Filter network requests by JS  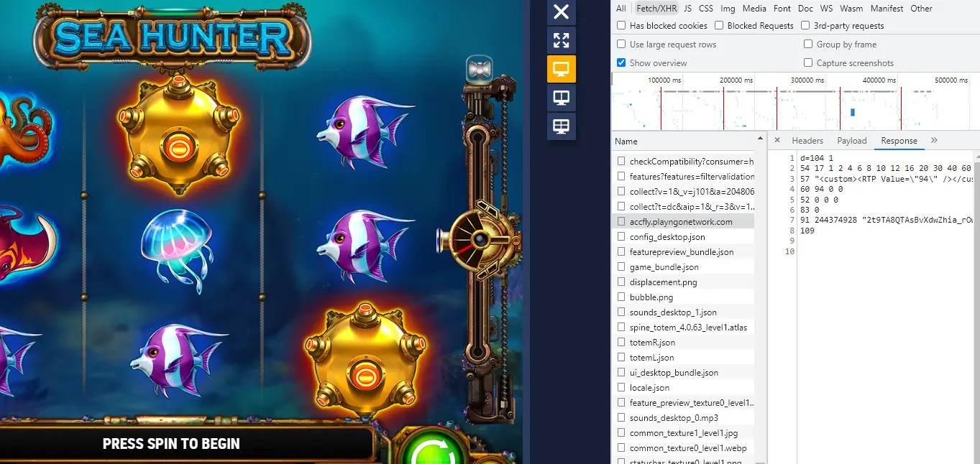(x=688, y=9)
